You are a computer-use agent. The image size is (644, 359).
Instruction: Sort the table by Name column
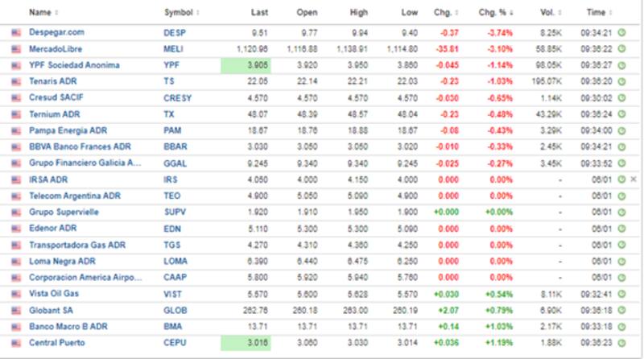(x=40, y=13)
